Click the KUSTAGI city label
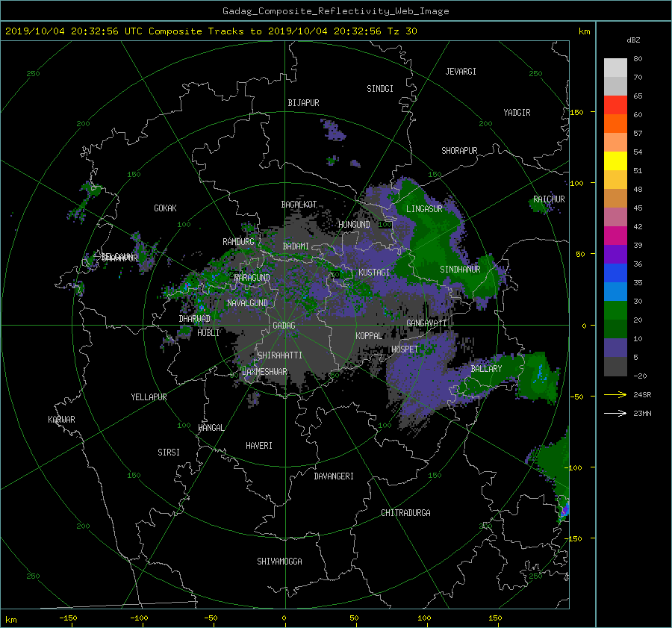 (374, 273)
